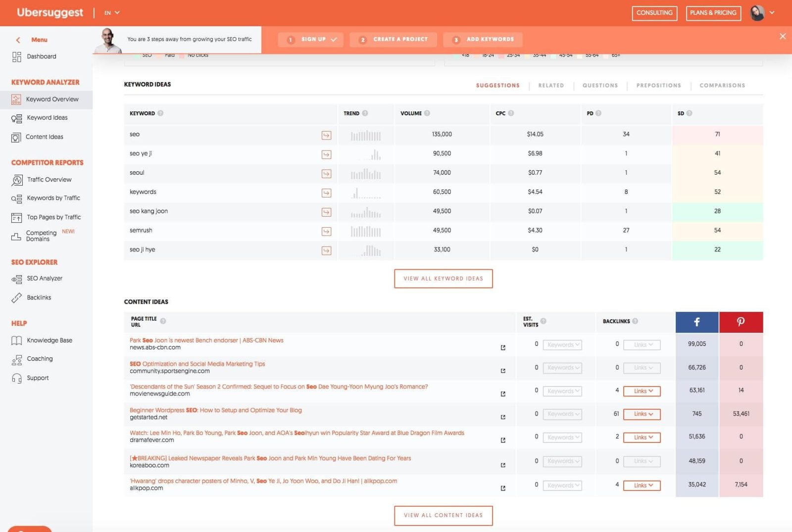Expand Links dropdown for the getstarted.net row
Viewport: 792px width, 532px height.
[642, 414]
